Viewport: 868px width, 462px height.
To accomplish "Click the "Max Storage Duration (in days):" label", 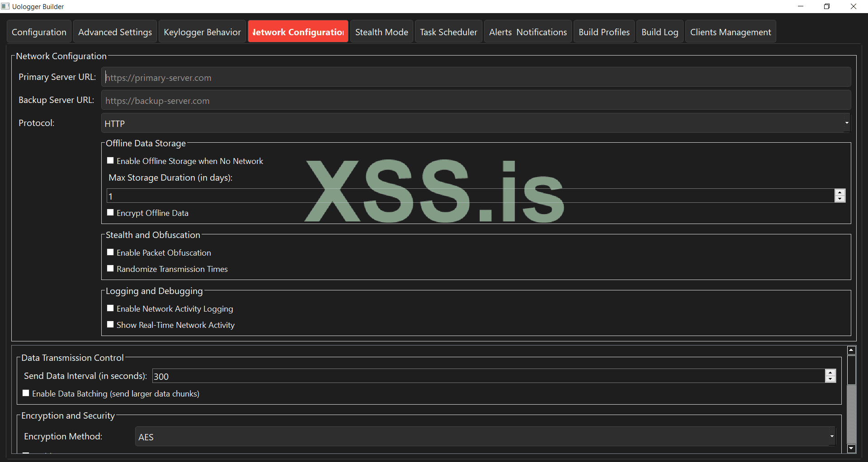I will point(170,177).
